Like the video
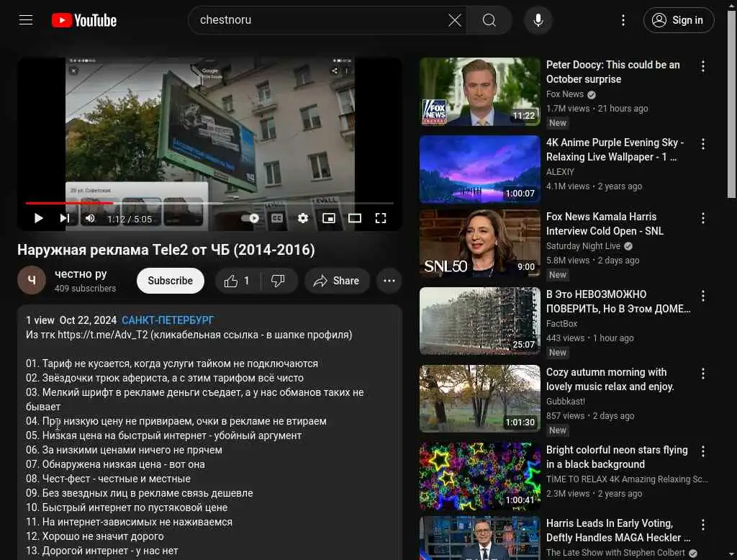The height and width of the screenshot is (560, 737). coord(238,281)
